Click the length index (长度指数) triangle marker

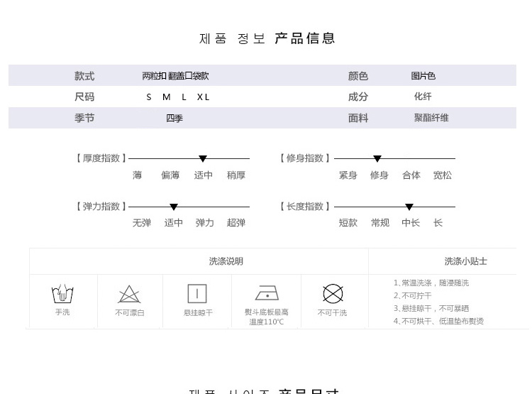point(409,207)
